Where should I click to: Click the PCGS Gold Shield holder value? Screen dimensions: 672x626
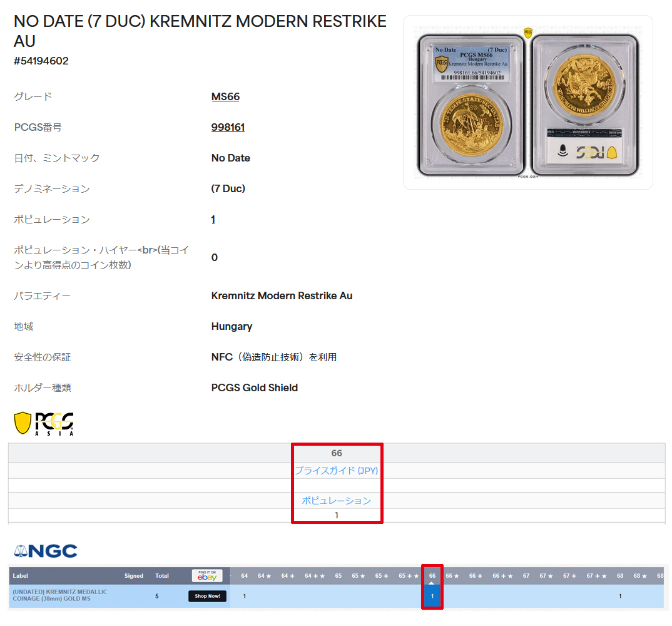pyautogui.click(x=255, y=387)
